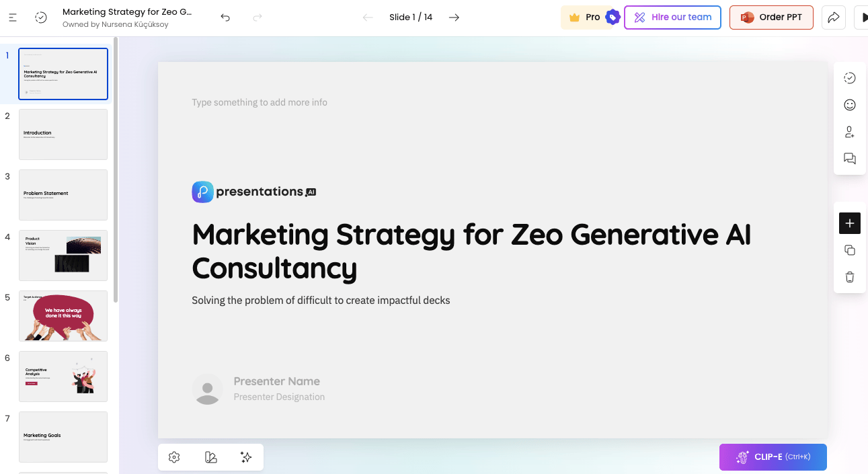868x474 pixels.
Task: Open the add collaborator icon
Action: (x=850, y=132)
